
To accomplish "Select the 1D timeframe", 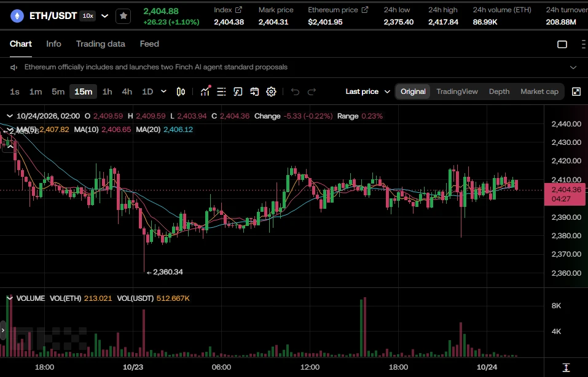I will click(x=147, y=92).
